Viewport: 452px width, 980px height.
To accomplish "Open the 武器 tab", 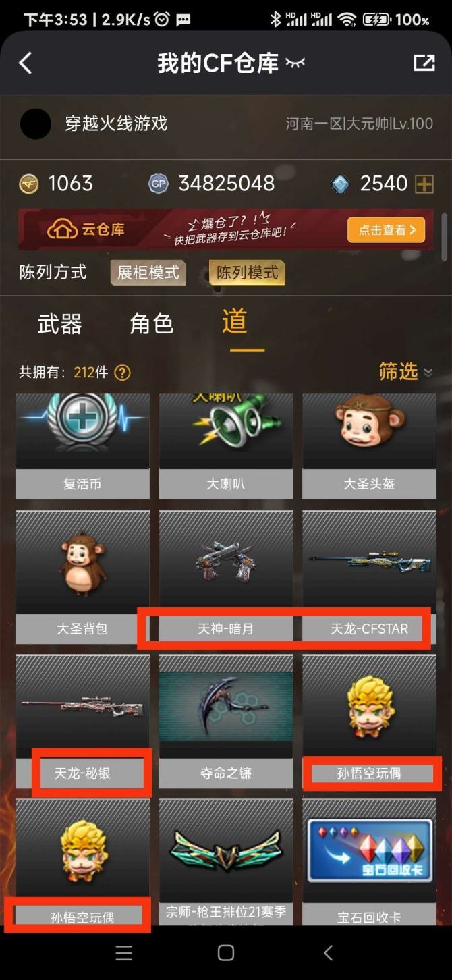I will tap(60, 324).
